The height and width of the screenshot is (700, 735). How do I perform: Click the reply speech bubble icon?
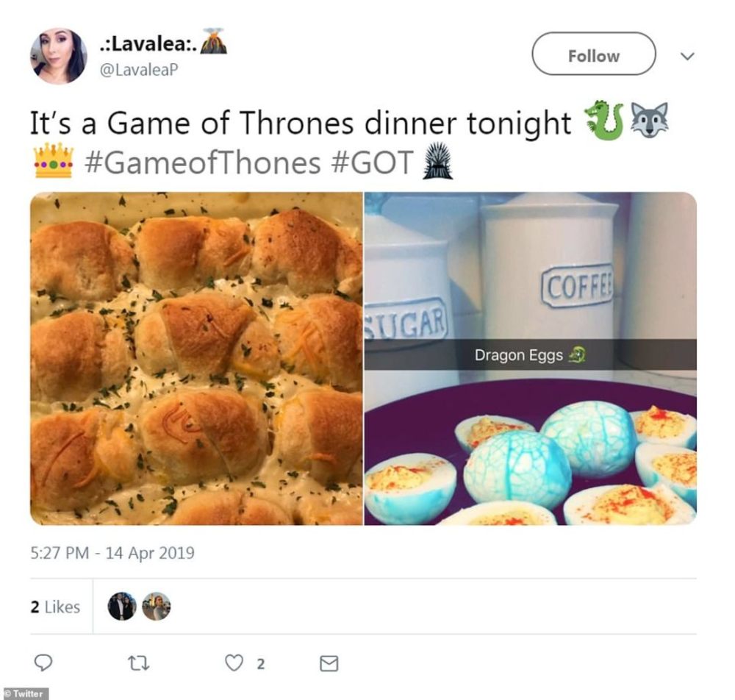pos(43,662)
